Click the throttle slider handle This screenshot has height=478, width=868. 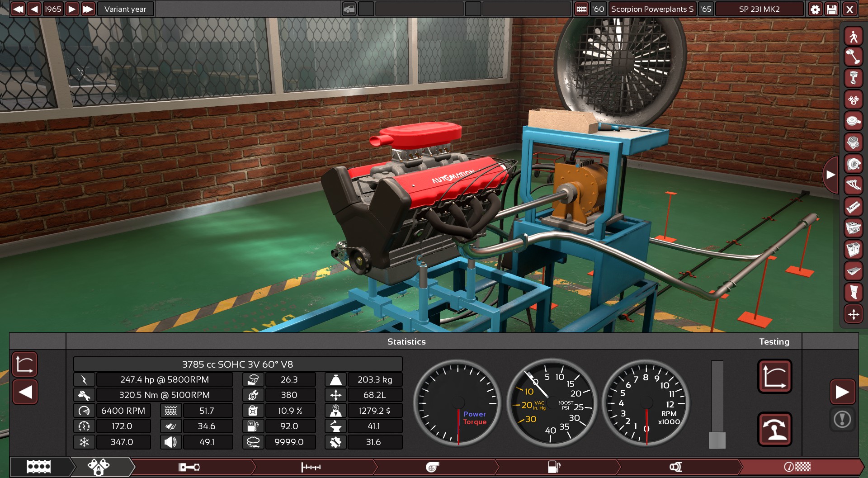point(717,440)
